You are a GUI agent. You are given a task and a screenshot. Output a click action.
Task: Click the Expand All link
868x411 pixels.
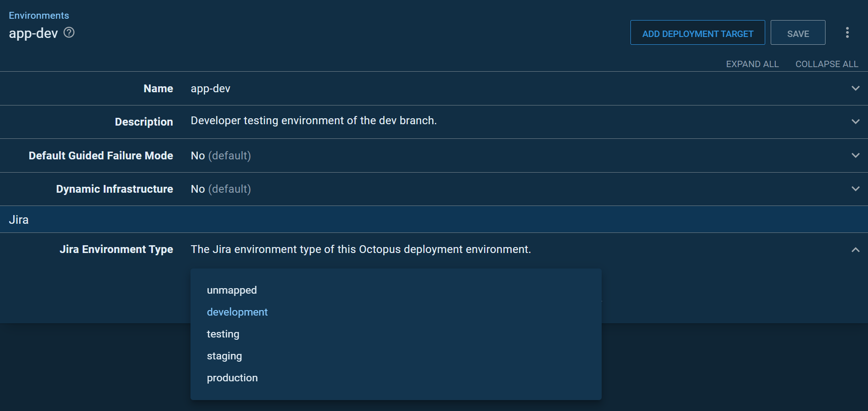[752, 64]
